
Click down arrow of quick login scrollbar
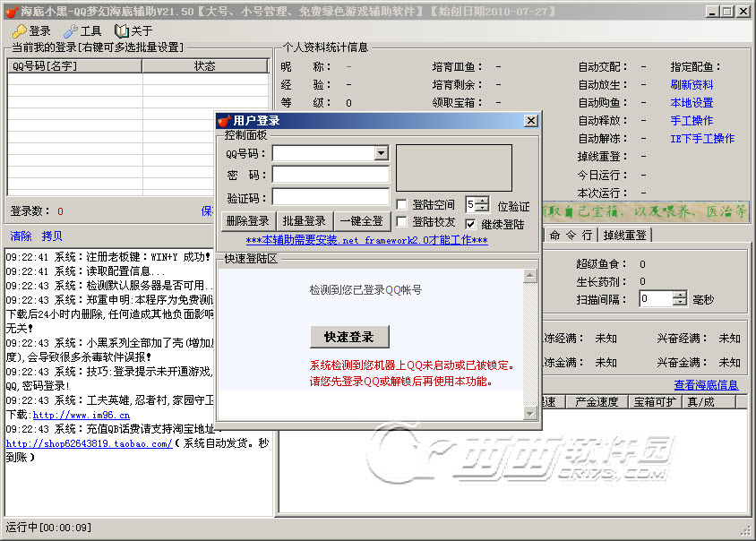[x=530, y=413]
